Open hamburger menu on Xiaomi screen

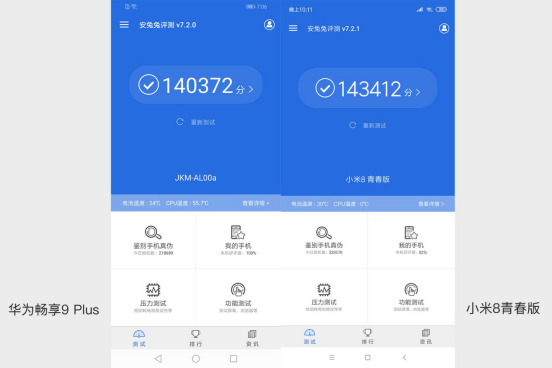click(x=293, y=28)
